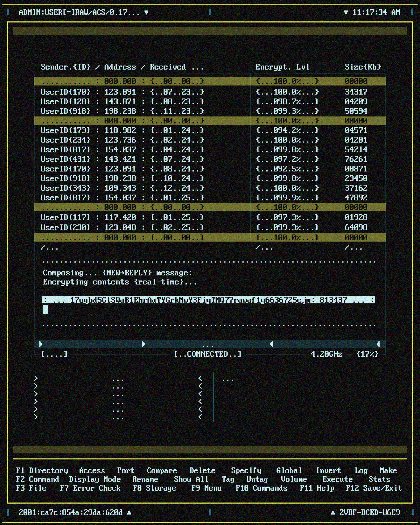Open the ADMIN:USER path dropdown arrow
420x525 pixels.
click(x=146, y=12)
